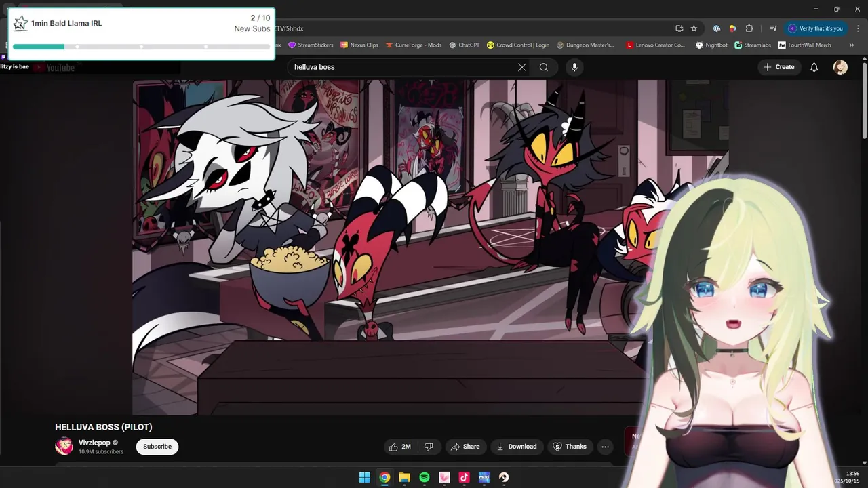Viewport: 868px width, 488px height.
Task: Open the StreamStickers bookmark
Action: click(x=311, y=45)
